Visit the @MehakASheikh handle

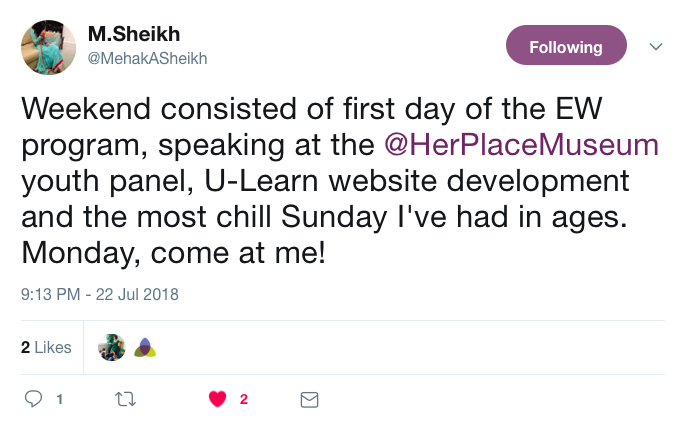click(147, 59)
